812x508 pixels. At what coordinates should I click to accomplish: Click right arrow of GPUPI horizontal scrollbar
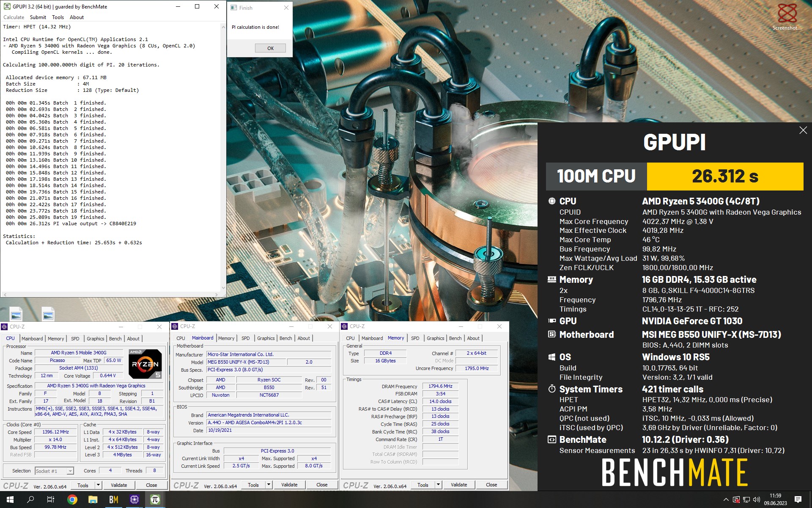(x=217, y=294)
